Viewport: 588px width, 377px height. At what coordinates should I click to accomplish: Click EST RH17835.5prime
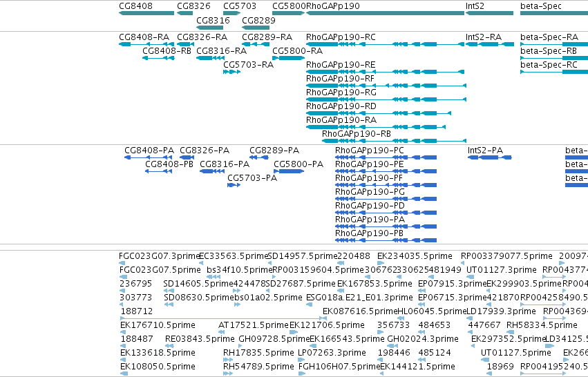pyautogui.click(x=228, y=360)
